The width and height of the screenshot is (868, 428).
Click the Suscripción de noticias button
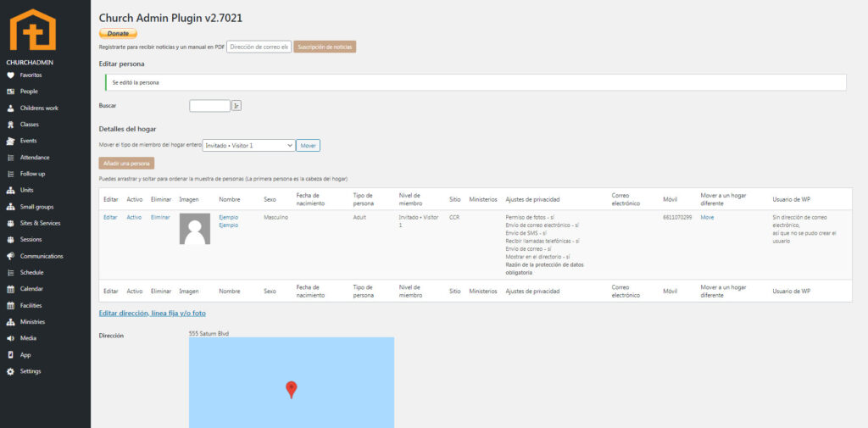pyautogui.click(x=325, y=47)
